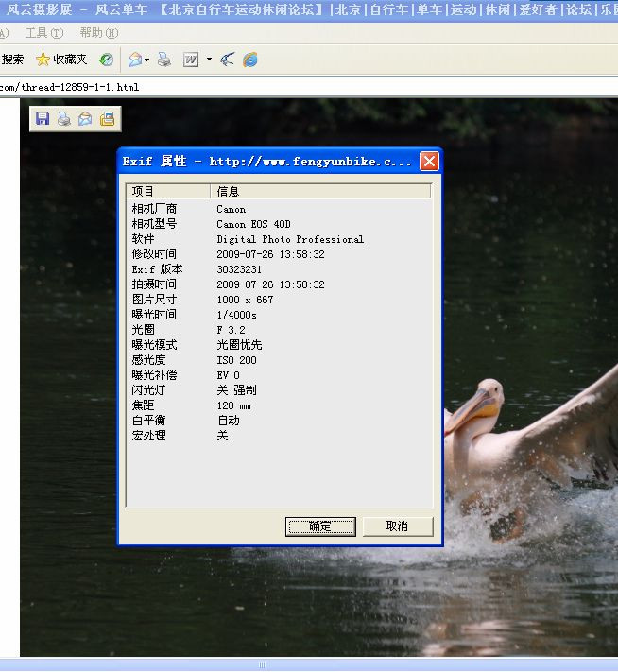The width and height of the screenshot is (618, 672).
Task: Click the Print icon on the image toolbar
Action: pyautogui.click(x=64, y=119)
